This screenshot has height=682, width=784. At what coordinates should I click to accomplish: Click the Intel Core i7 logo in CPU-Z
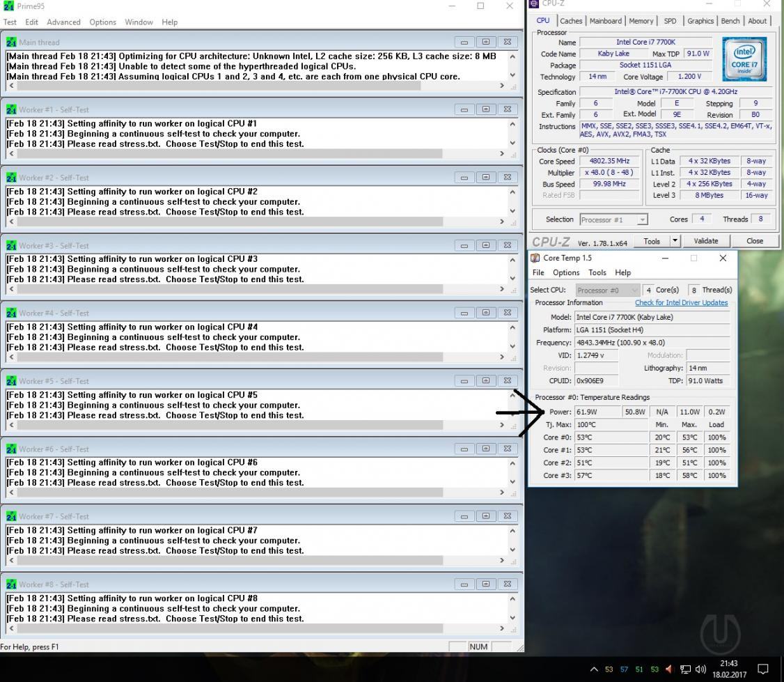[x=744, y=59]
